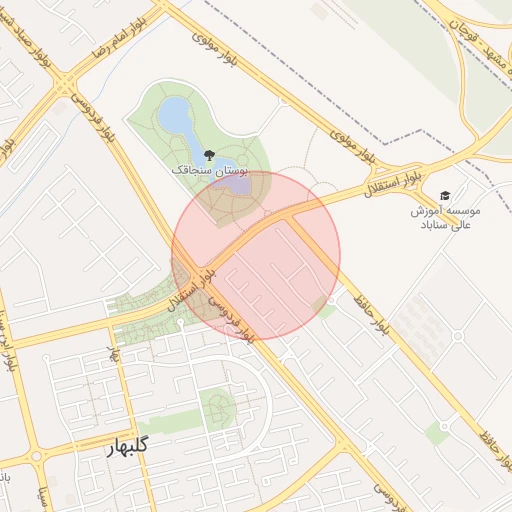Click the upper بلوار مولوی road label

[x=215, y=49]
